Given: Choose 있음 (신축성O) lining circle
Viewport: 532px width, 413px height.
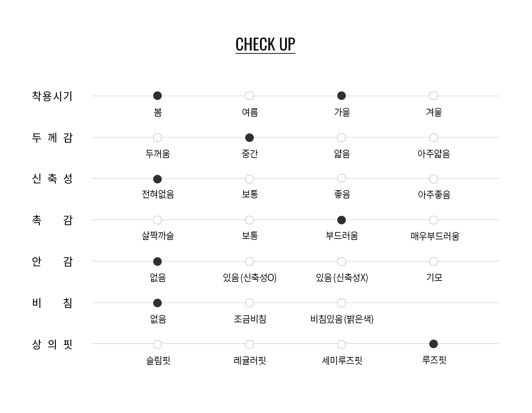Looking at the screenshot, I should pyautogui.click(x=250, y=262).
